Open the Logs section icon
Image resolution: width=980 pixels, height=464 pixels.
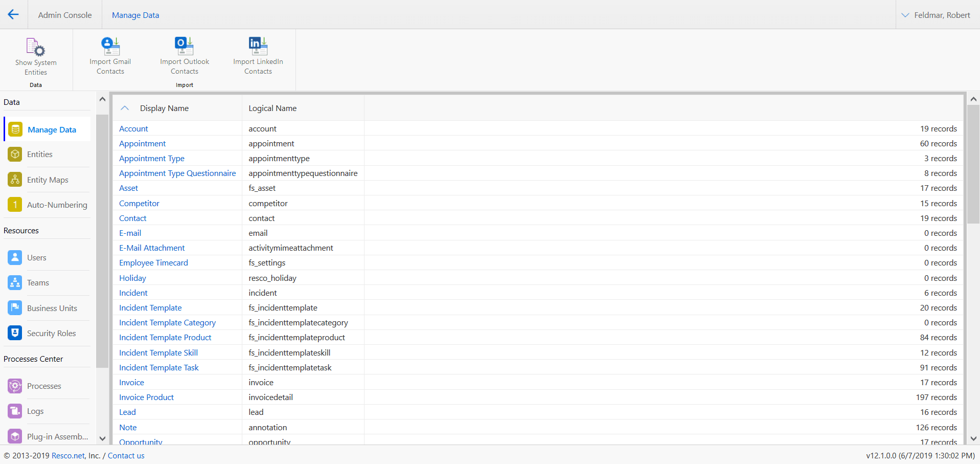(x=15, y=411)
